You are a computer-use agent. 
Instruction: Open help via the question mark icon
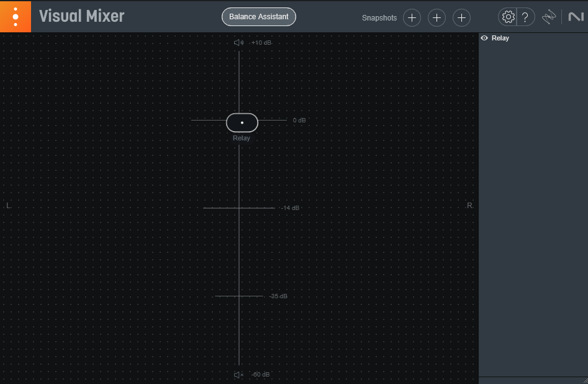point(525,17)
